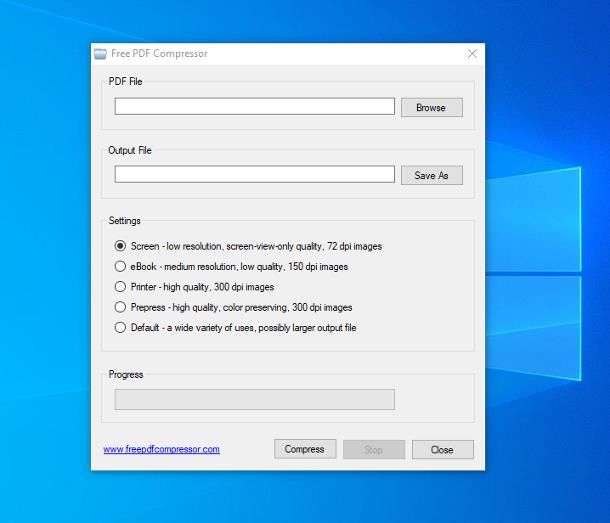This screenshot has width=610, height=523.
Task: Focus the Output File path input field
Action: (x=255, y=174)
